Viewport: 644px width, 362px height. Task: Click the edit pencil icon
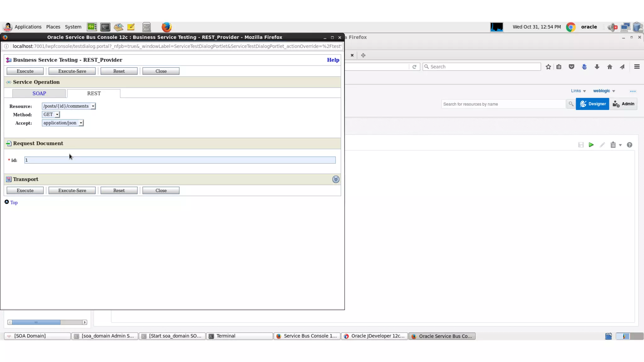(602, 145)
